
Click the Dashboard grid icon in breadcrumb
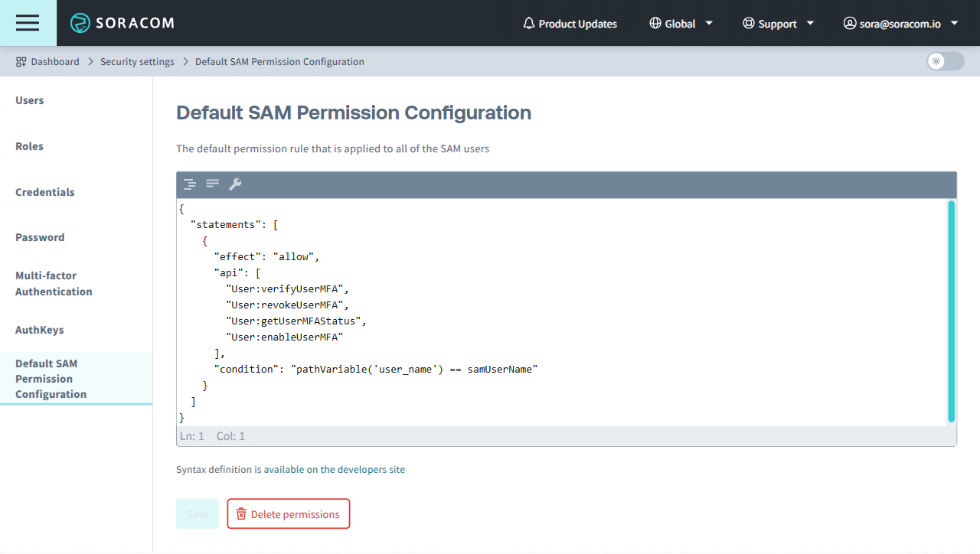21,62
